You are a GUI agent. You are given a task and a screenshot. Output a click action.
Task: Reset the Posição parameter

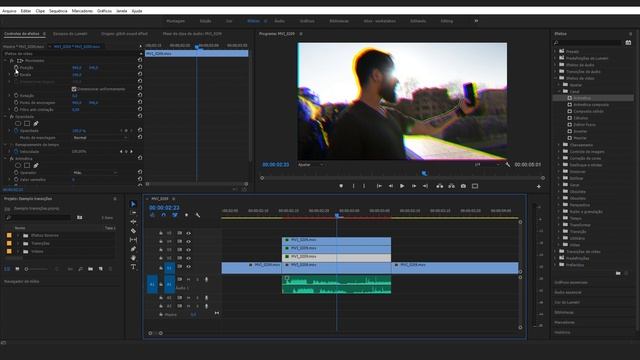click(140, 67)
